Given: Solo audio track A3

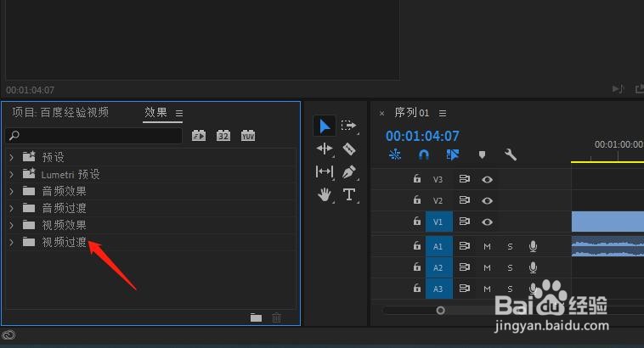Looking at the screenshot, I should 510,289.
